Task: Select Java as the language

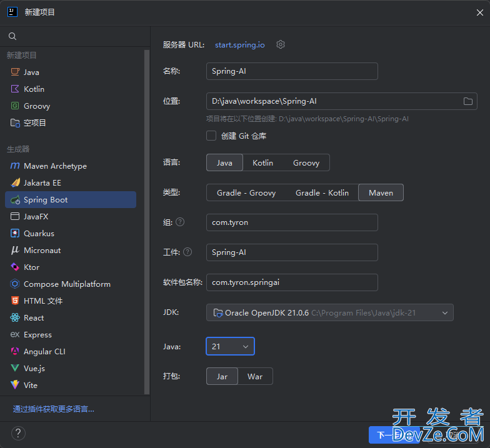Action: point(224,162)
